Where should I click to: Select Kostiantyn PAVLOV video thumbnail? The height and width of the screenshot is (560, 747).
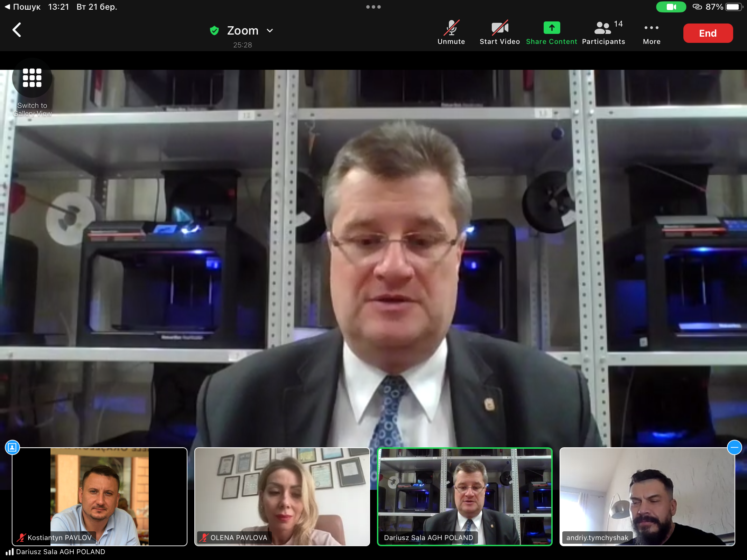(100, 496)
